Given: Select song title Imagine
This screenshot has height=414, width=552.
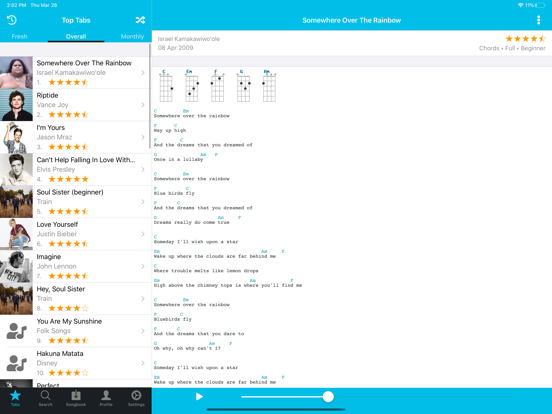Looking at the screenshot, I should tap(49, 257).
